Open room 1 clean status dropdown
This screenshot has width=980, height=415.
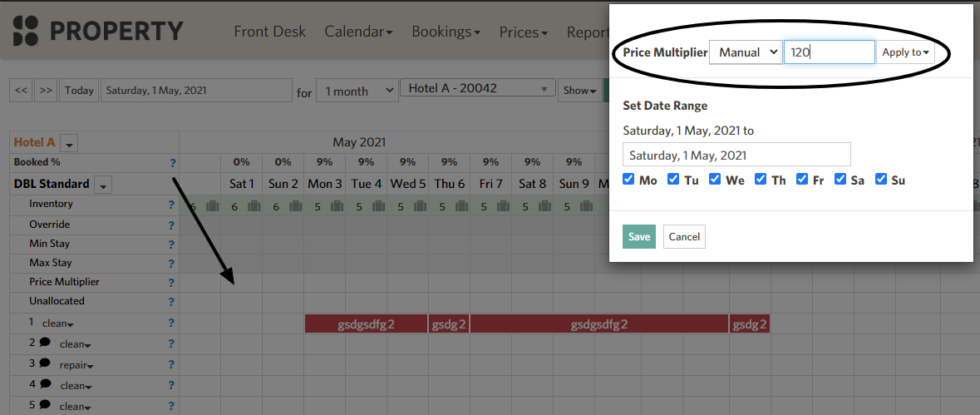[58, 324]
